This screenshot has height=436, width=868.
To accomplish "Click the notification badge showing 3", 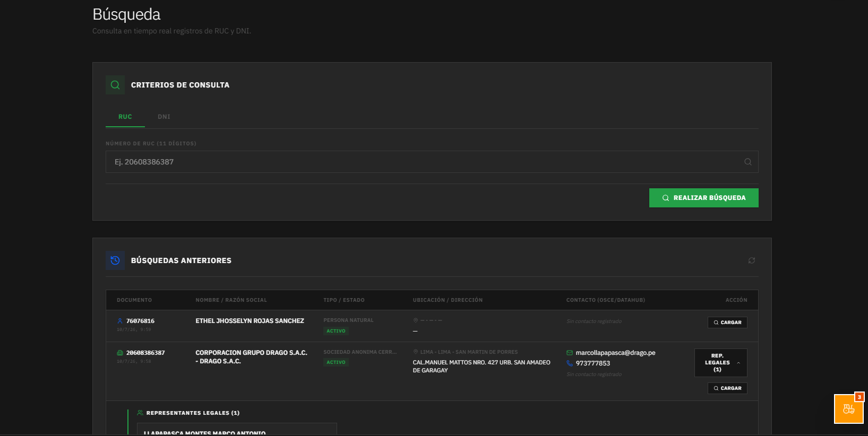I will point(859,397).
